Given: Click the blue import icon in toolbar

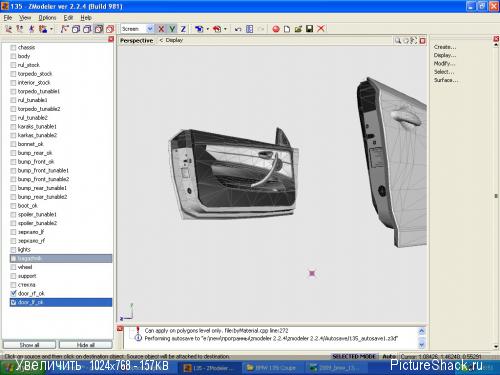Looking at the screenshot, I should (x=199, y=29).
